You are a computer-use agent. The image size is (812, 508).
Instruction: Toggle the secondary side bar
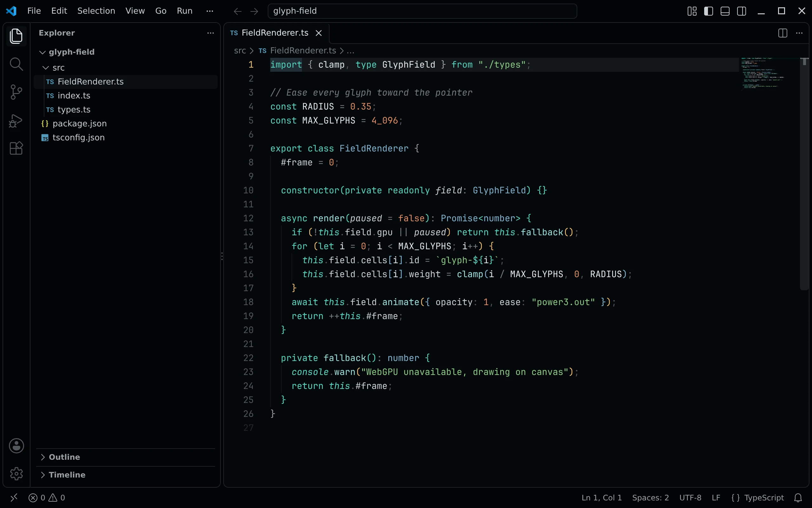point(742,11)
